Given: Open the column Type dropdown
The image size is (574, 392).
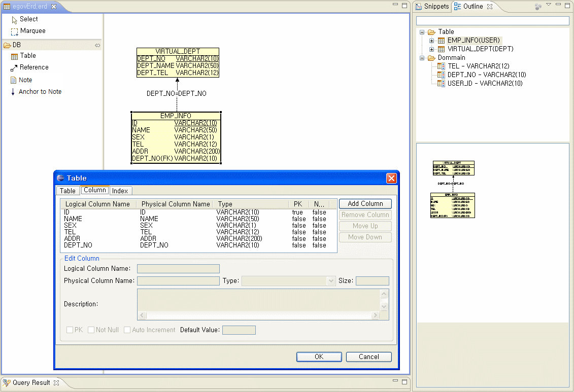Looking at the screenshot, I should click(331, 281).
